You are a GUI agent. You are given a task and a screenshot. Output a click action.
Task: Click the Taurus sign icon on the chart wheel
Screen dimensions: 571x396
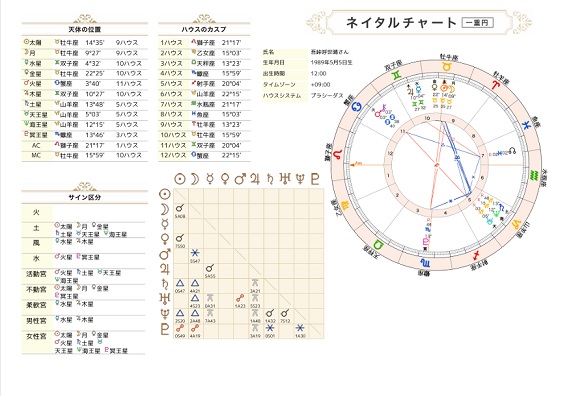[446, 67]
